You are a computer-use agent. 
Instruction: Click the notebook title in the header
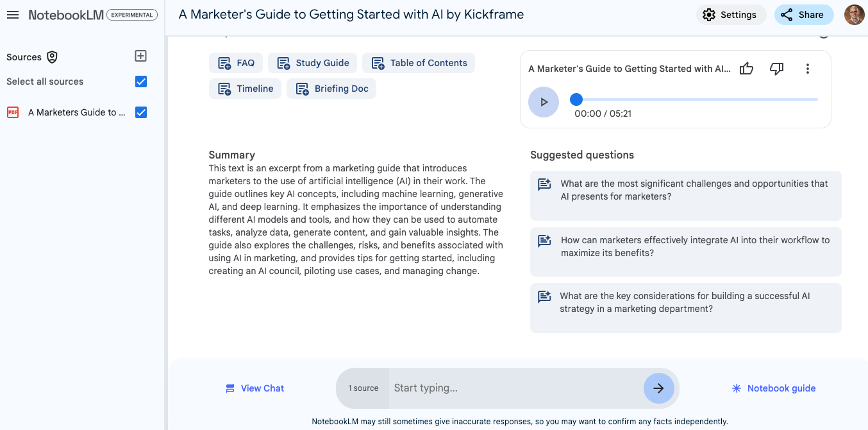[x=351, y=14]
